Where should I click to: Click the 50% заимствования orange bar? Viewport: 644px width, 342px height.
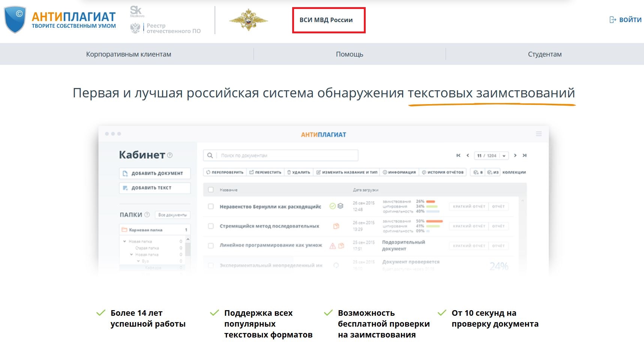435,221
